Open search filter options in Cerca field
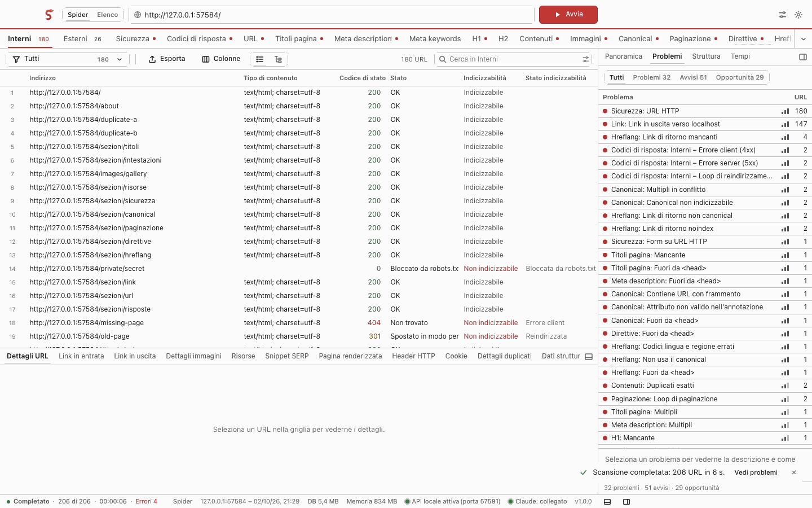Screen dimensions: 812x508 (x=586, y=59)
